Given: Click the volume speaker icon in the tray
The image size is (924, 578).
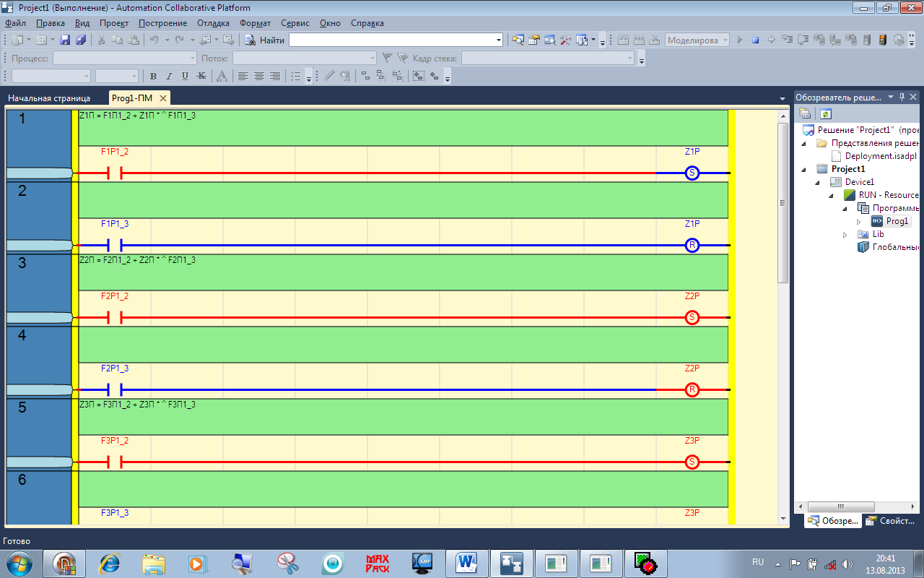Looking at the screenshot, I should pos(847,564).
